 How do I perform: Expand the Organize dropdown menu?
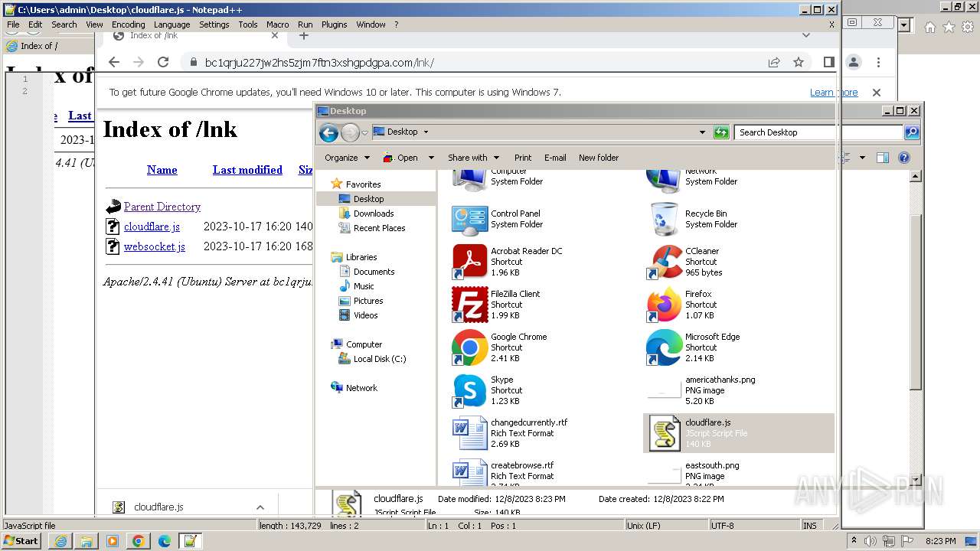[x=347, y=158]
